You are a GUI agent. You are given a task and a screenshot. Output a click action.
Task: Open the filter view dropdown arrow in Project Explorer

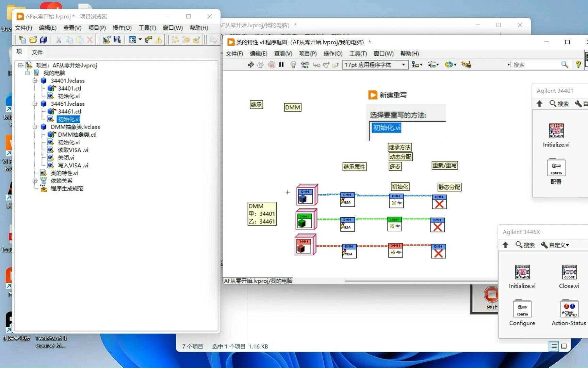pyautogui.click(x=140, y=40)
